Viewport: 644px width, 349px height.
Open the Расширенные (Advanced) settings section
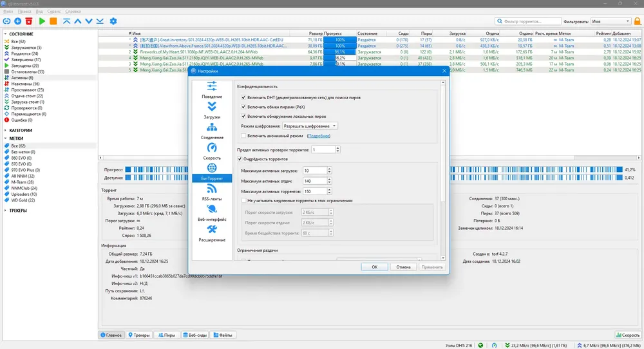coord(212,234)
